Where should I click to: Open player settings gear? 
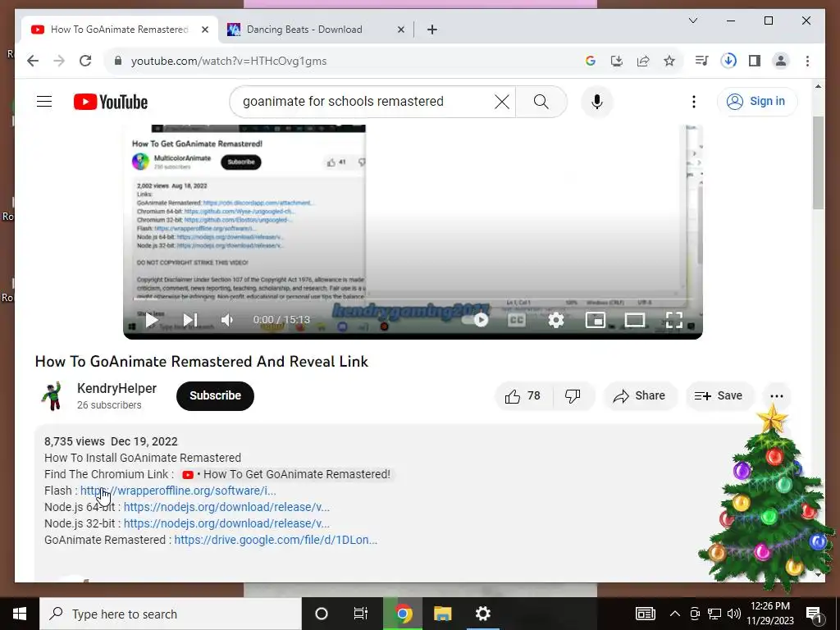556,321
